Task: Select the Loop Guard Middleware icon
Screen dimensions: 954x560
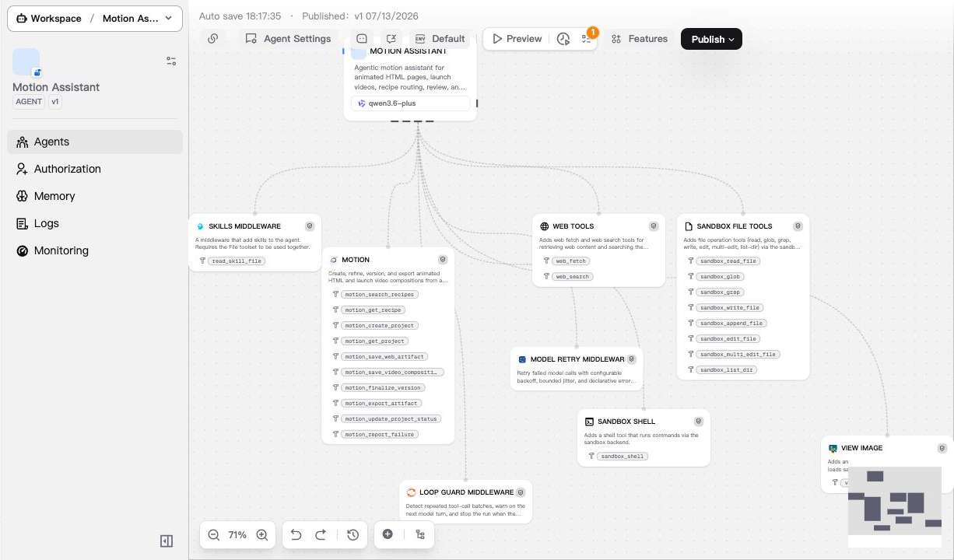Action: coord(412,492)
